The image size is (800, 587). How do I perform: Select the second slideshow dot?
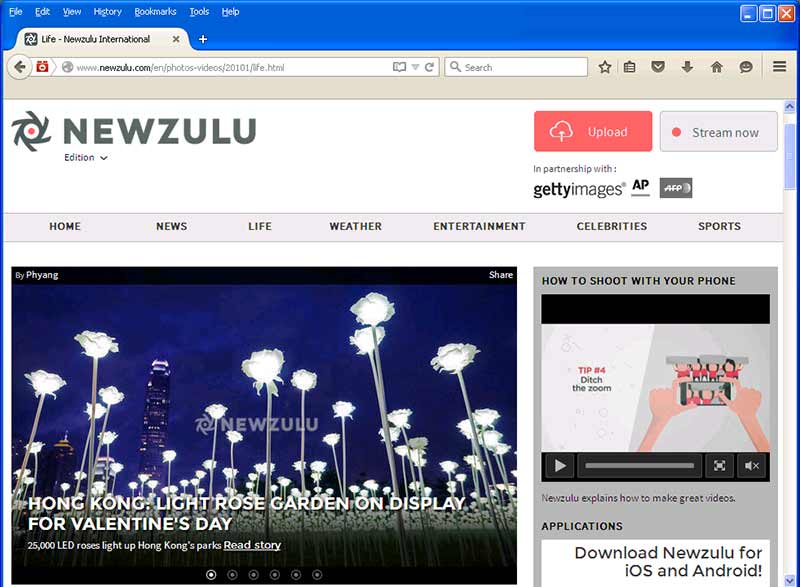(232, 575)
